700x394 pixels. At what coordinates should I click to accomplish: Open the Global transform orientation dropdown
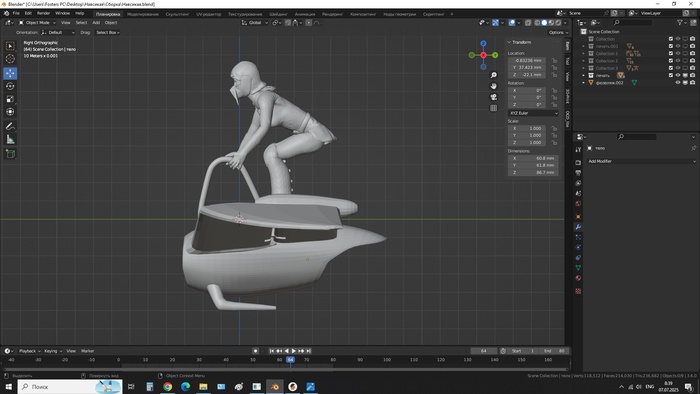pos(255,22)
